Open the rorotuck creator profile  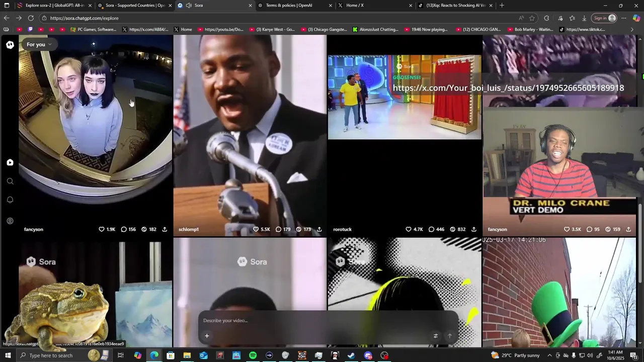point(342,229)
